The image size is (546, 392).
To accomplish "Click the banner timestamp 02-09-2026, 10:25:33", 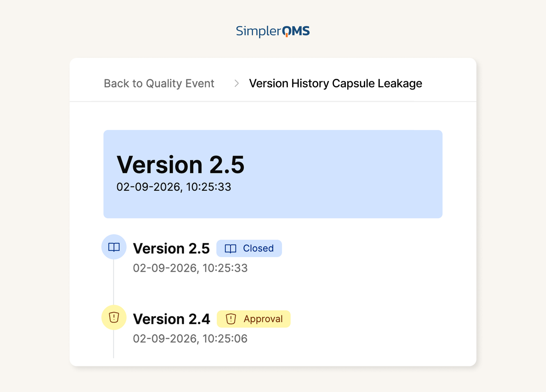I will pos(174,187).
